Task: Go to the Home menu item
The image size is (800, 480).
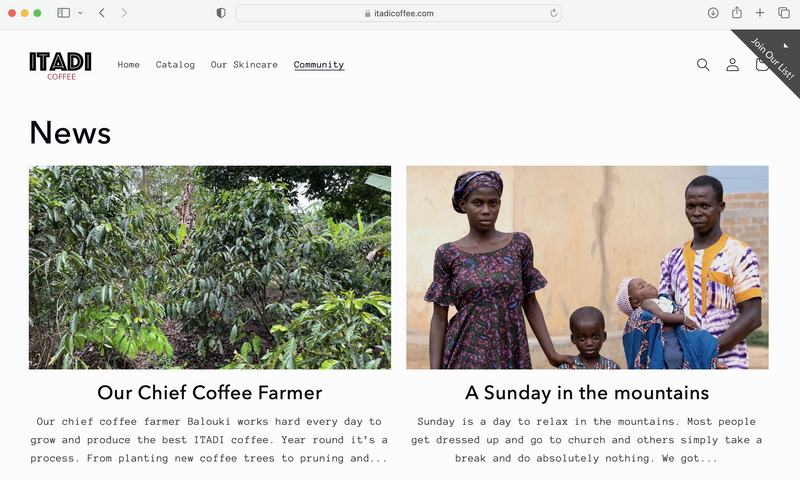Action: pos(129,65)
